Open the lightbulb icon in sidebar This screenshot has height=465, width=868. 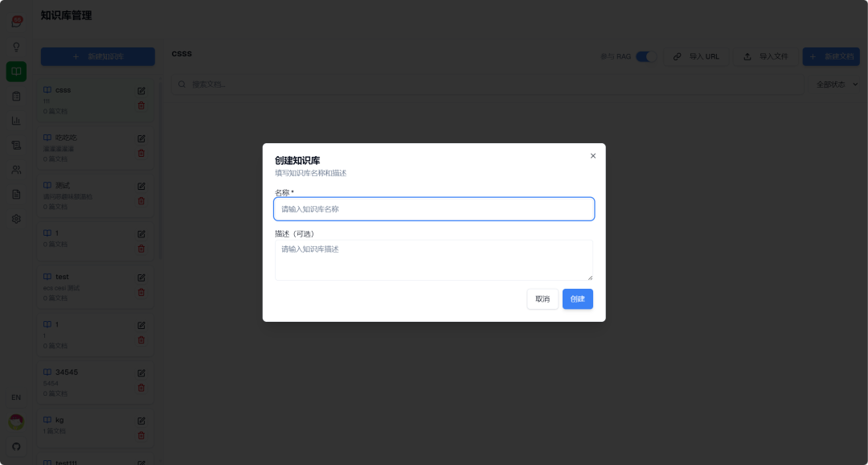[x=17, y=47]
